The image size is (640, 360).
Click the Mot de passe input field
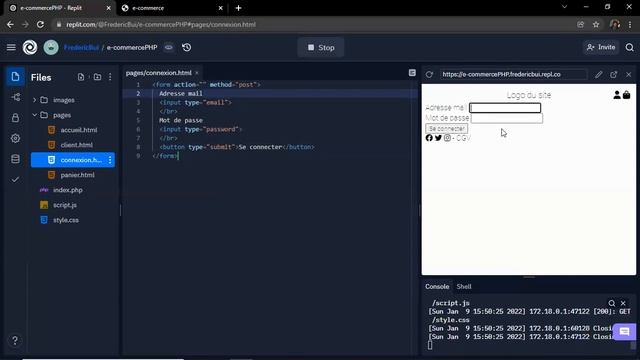pos(507,118)
